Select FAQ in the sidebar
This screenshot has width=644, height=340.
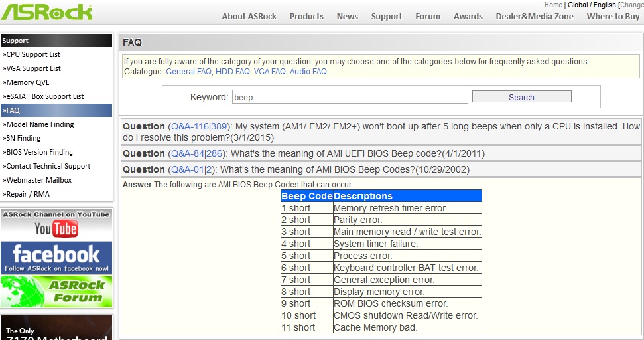coord(56,110)
